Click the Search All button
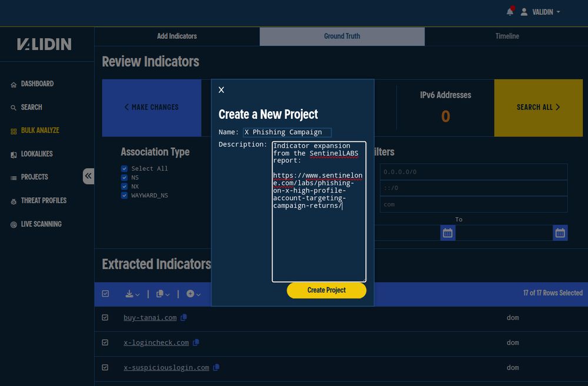 coord(539,108)
